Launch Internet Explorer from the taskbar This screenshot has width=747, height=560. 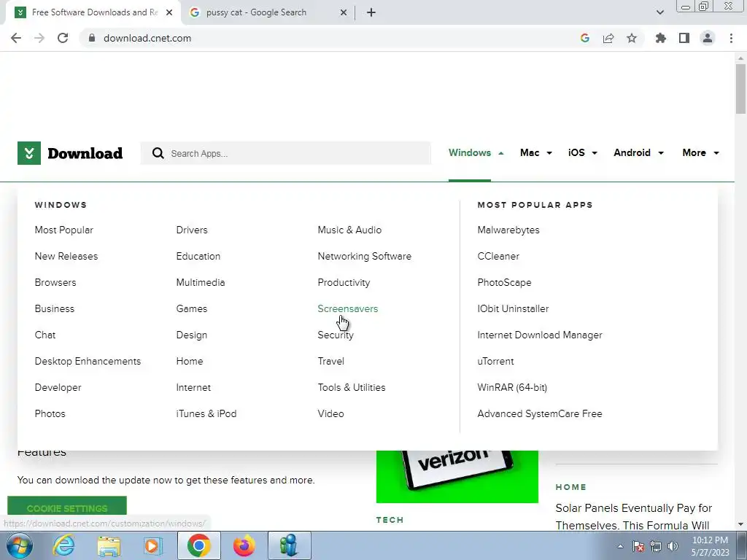pyautogui.click(x=63, y=545)
